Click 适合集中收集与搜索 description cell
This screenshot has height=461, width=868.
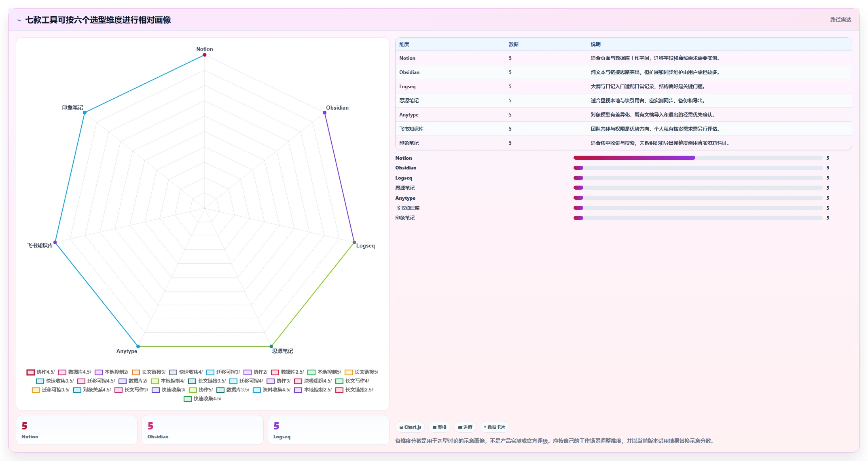click(660, 143)
